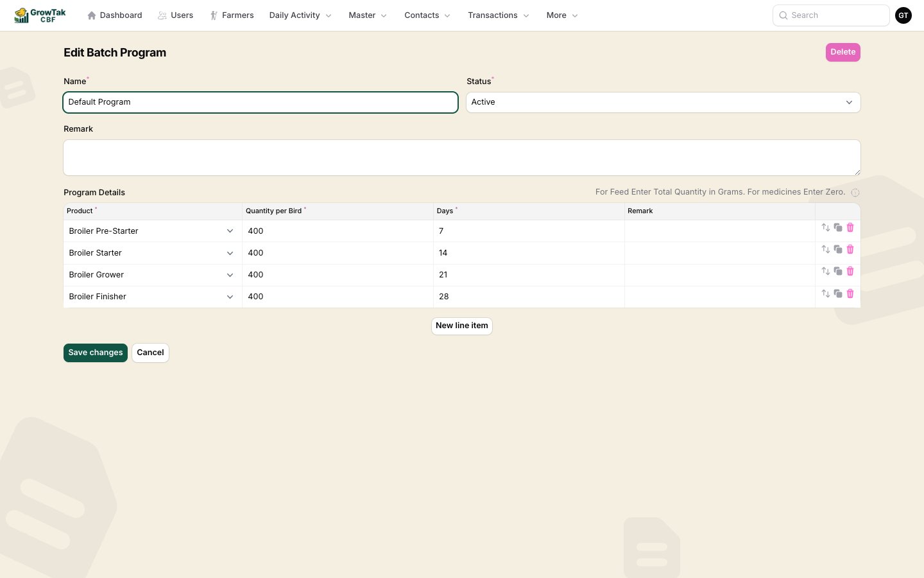Click the Program Details label
The width and height of the screenshot is (924, 578).
pyautogui.click(x=94, y=193)
